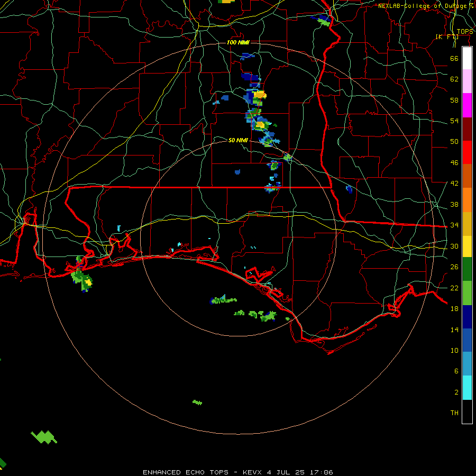This screenshot has height=476, width=476.
Task: Click the yellow swatch near the 30 label
Action: tap(467, 246)
